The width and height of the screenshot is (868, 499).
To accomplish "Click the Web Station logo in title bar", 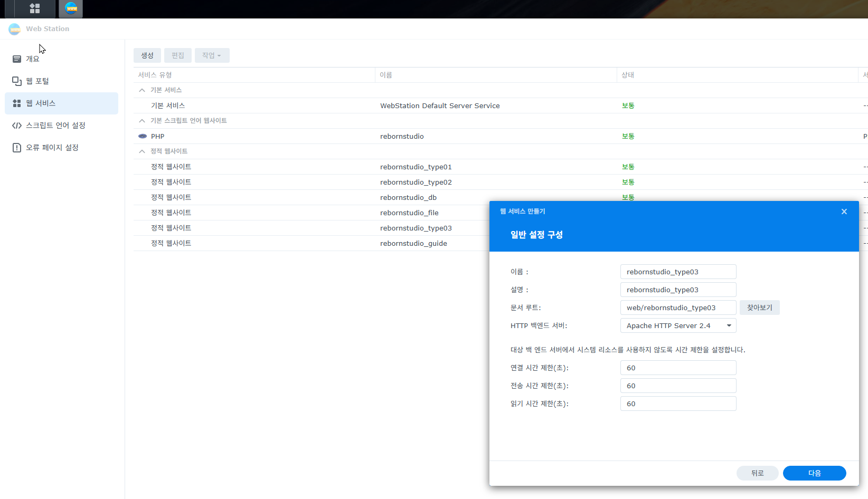I will [15, 29].
